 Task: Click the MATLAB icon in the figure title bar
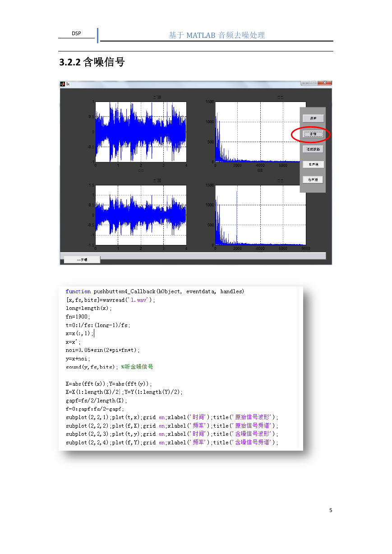(63, 83)
